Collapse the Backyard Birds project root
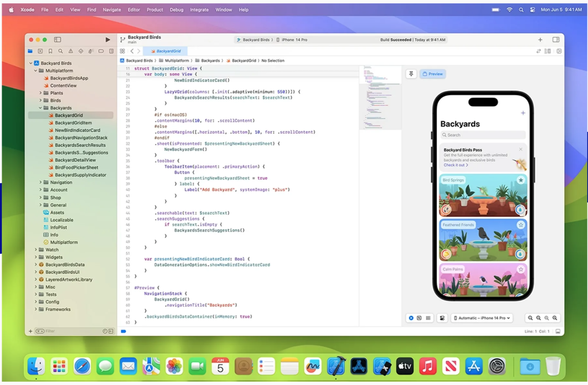Image resolution: width=588 pixels, height=385 pixels. coord(31,63)
